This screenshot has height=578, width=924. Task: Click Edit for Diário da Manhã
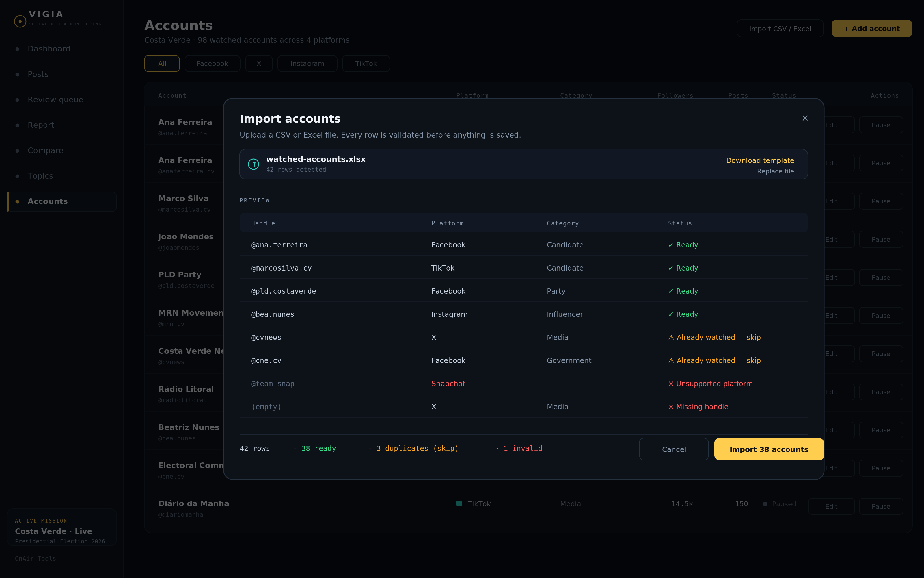831,506
